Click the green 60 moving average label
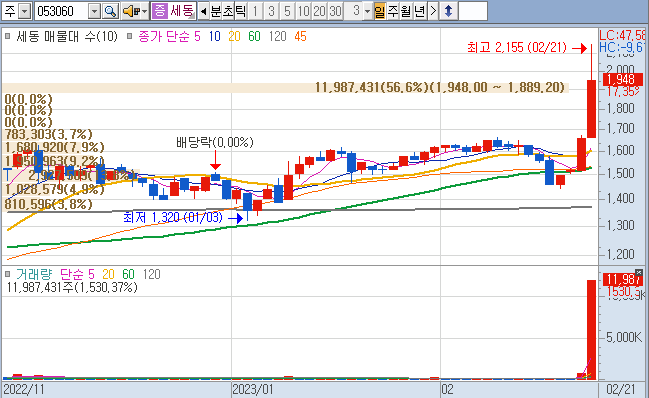 pyautogui.click(x=255, y=36)
